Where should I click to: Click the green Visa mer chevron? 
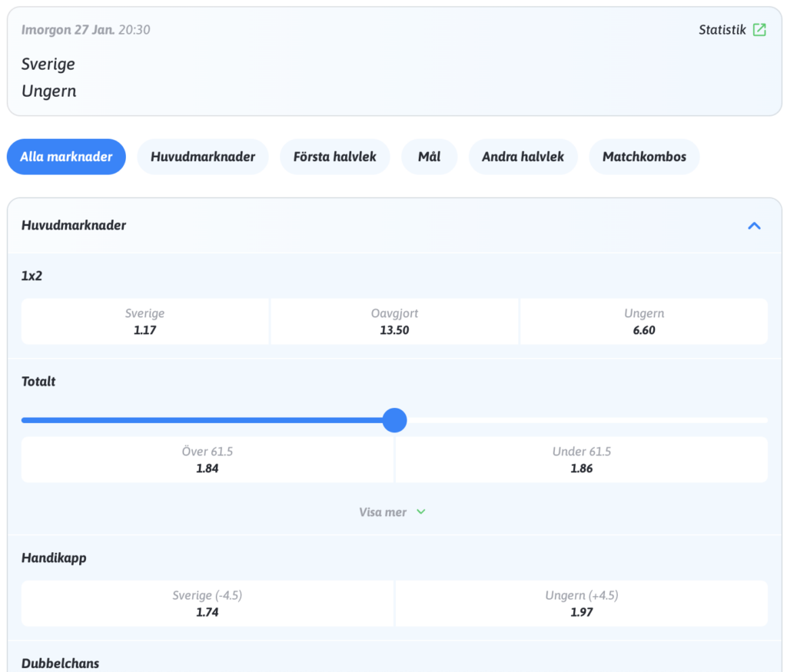420,512
